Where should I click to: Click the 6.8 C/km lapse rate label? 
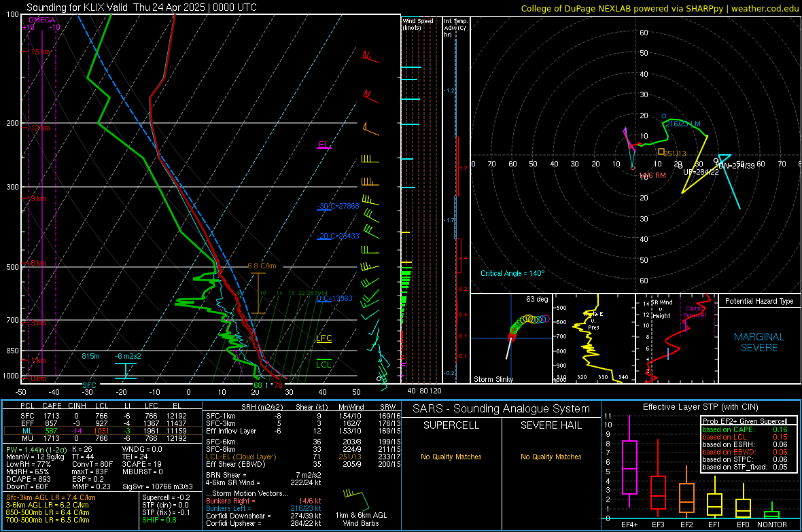click(x=262, y=266)
